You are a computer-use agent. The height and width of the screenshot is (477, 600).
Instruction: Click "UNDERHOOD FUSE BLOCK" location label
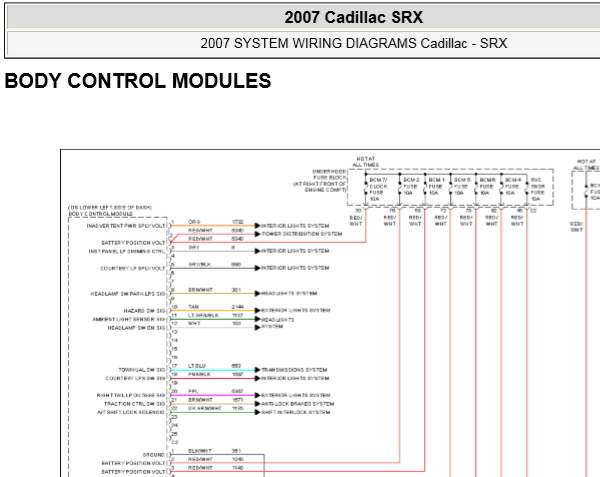coord(329,175)
